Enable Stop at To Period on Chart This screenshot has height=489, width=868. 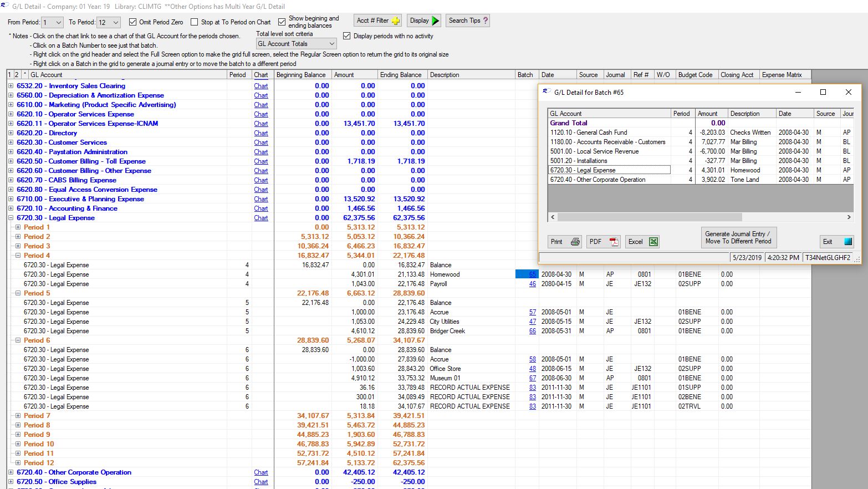pos(194,22)
